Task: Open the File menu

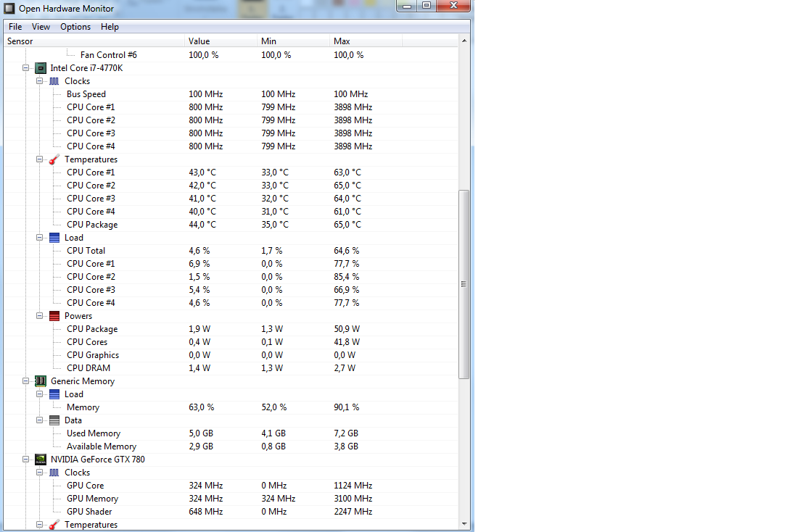Action: [x=15, y=27]
